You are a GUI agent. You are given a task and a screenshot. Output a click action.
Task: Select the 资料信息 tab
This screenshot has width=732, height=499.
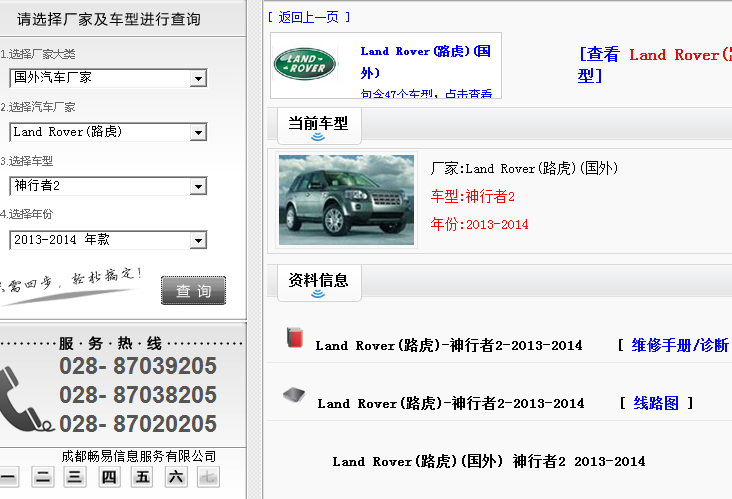318,283
